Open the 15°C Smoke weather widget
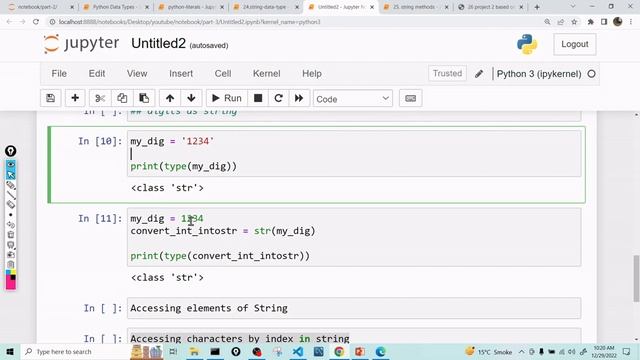Image resolution: width=640 pixels, height=360 pixels. coord(489,351)
